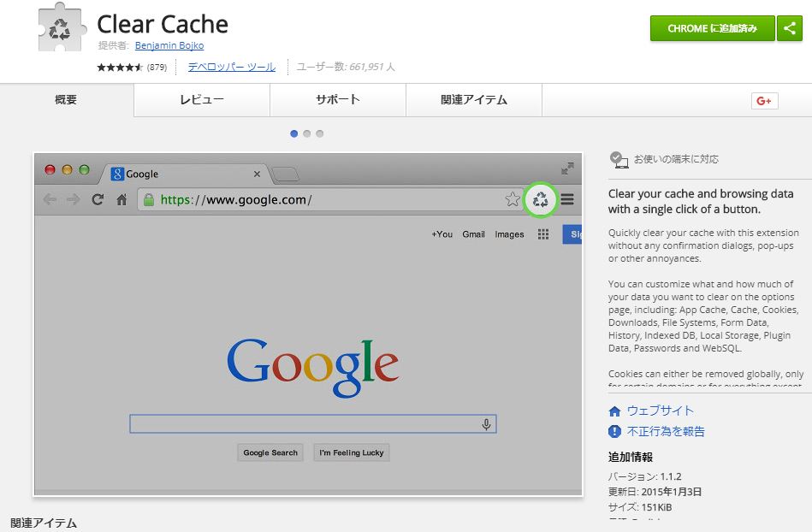Click the "Clear your cache and browsing data" summary
The width and height of the screenshot is (812, 532).
[701, 201]
